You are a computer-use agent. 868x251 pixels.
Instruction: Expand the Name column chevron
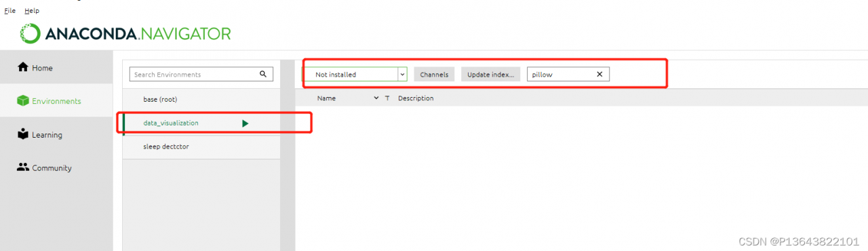(376, 98)
